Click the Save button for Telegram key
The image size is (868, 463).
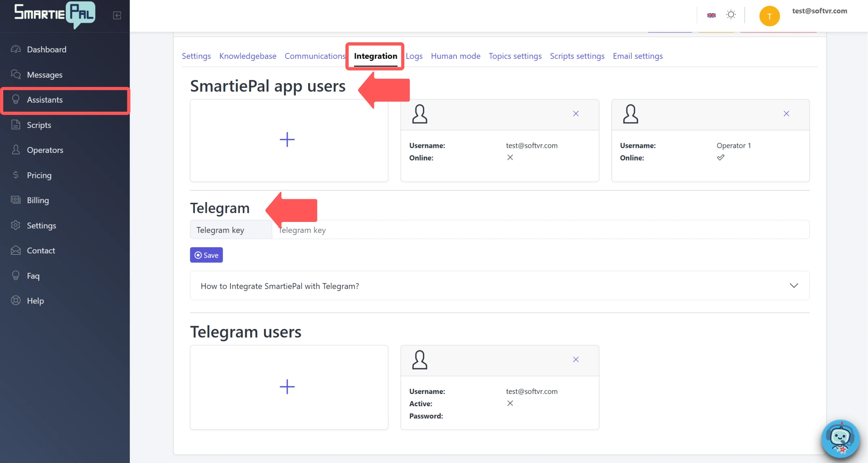coord(206,255)
